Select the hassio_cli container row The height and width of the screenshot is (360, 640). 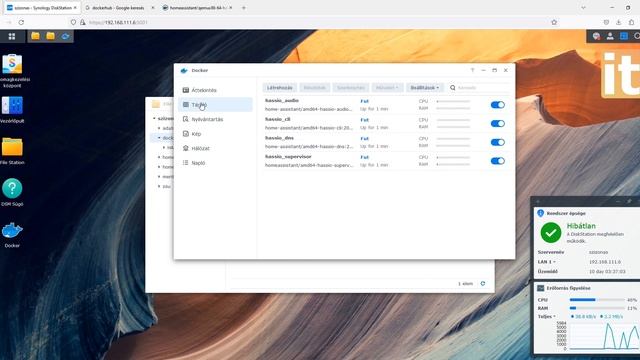click(x=386, y=124)
